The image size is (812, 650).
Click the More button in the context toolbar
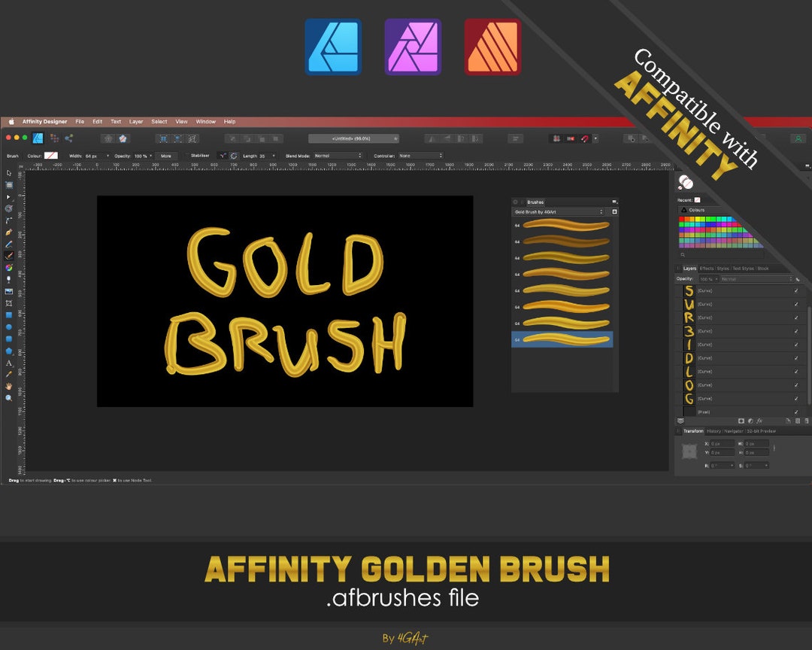pos(167,156)
